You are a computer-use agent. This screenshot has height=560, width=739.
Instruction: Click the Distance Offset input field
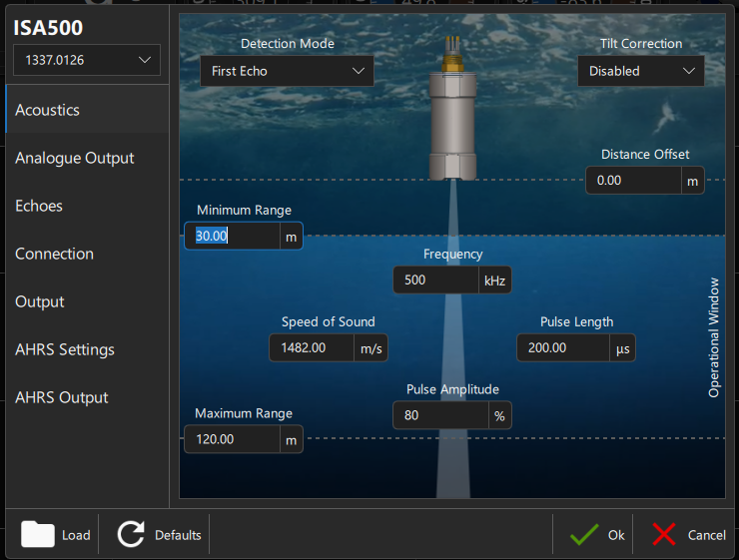tap(632, 181)
